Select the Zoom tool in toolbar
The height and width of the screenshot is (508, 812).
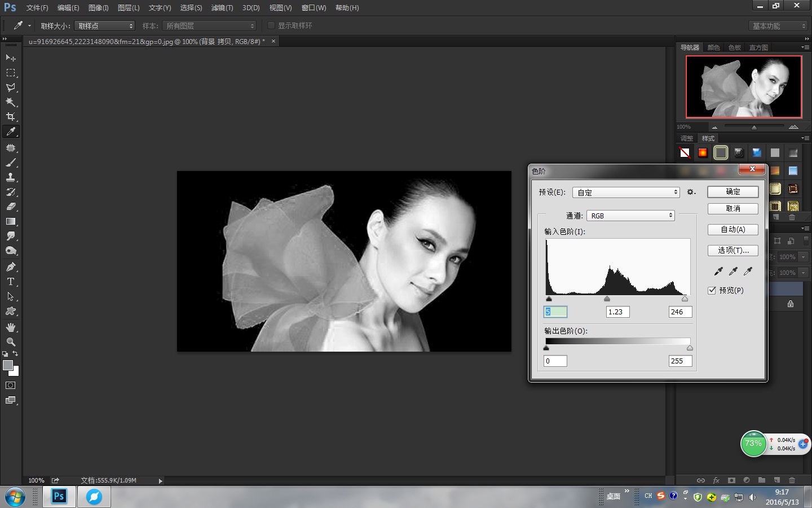11,342
